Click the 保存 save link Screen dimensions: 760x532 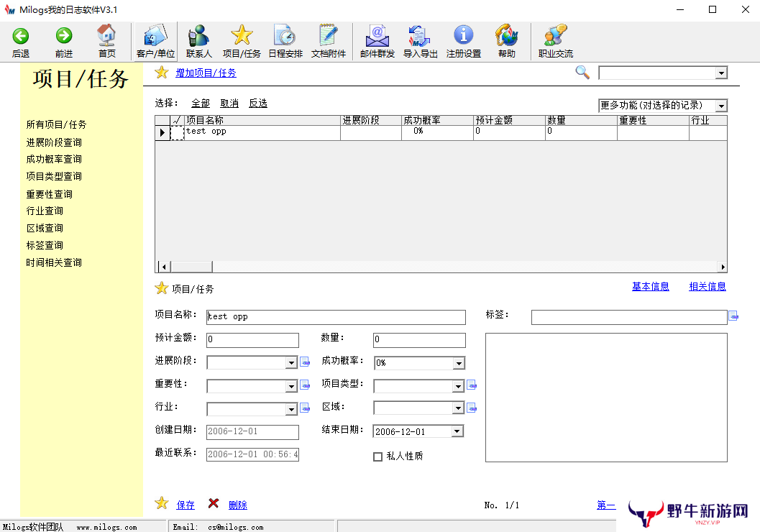tap(186, 505)
